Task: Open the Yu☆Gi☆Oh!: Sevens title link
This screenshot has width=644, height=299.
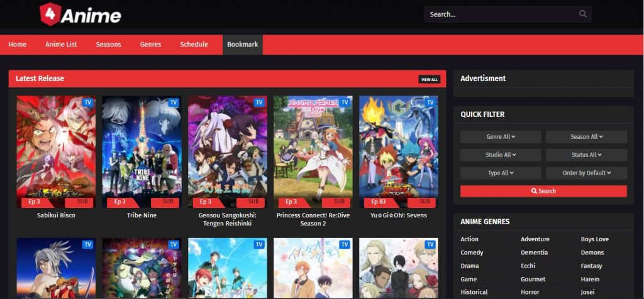Action: point(399,215)
